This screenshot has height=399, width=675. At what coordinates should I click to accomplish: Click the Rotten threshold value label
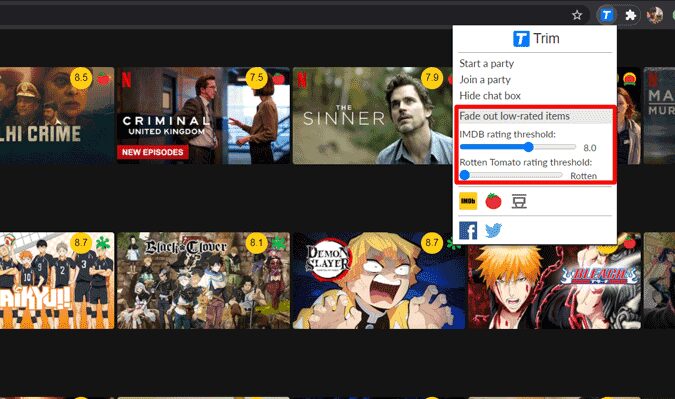click(583, 176)
